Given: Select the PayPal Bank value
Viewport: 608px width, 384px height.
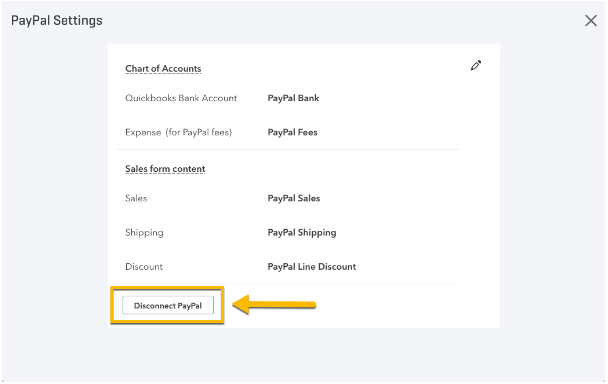Looking at the screenshot, I should pyautogui.click(x=293, y=98).
